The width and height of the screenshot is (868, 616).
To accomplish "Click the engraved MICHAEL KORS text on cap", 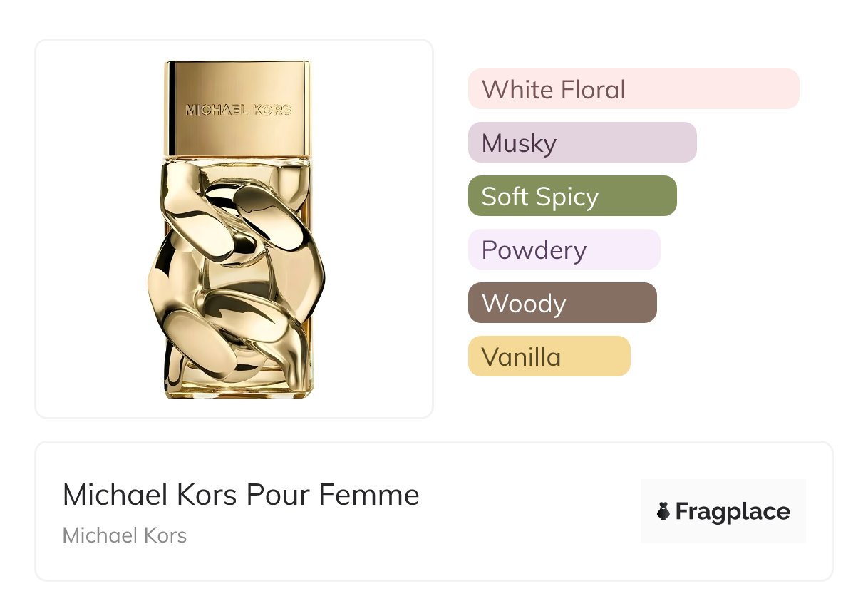I will tap(238, 110).
